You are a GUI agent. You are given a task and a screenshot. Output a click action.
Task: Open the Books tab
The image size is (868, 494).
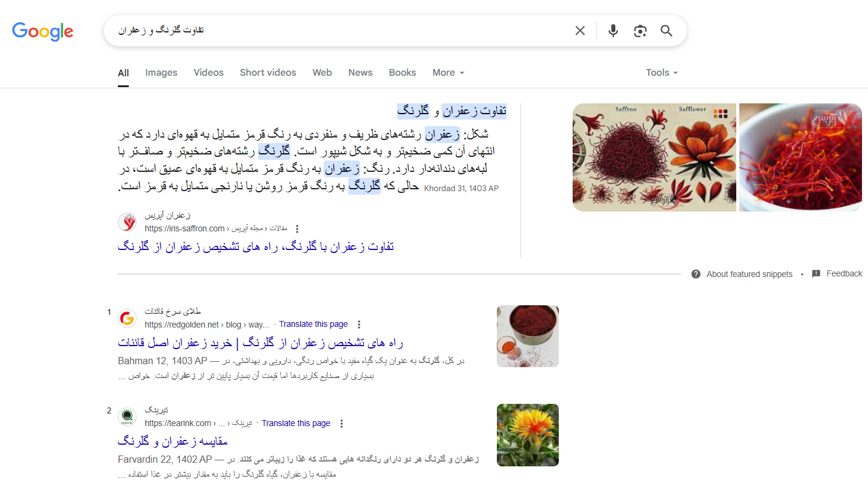(x=402, y=73)
